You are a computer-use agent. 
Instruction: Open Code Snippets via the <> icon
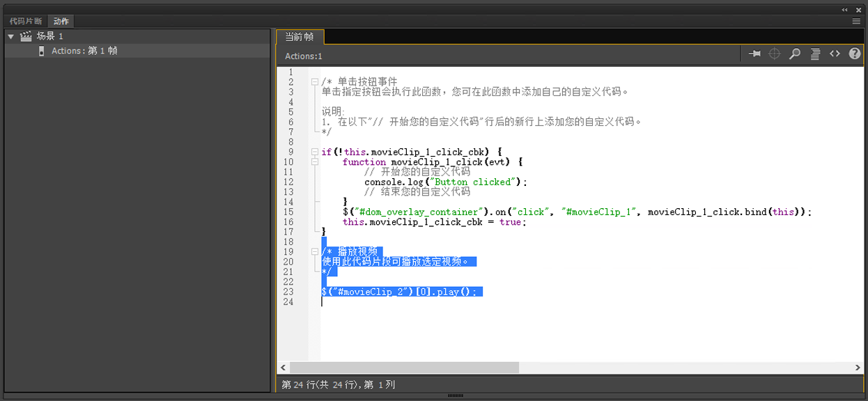point(834,53)
